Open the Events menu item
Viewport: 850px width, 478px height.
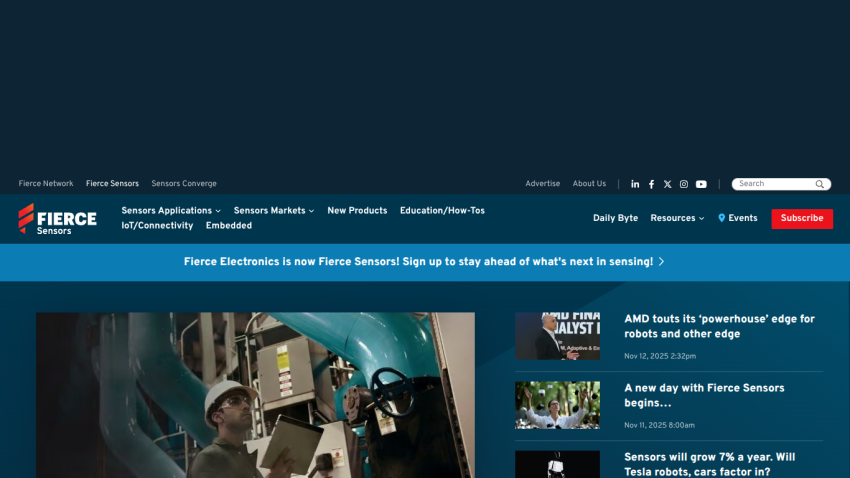coord(743,218)
